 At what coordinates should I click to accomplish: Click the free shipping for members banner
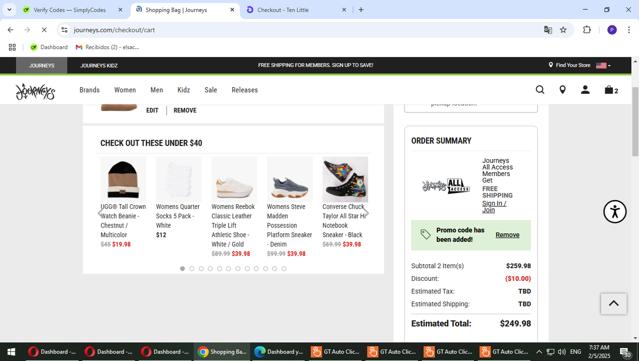316,65
